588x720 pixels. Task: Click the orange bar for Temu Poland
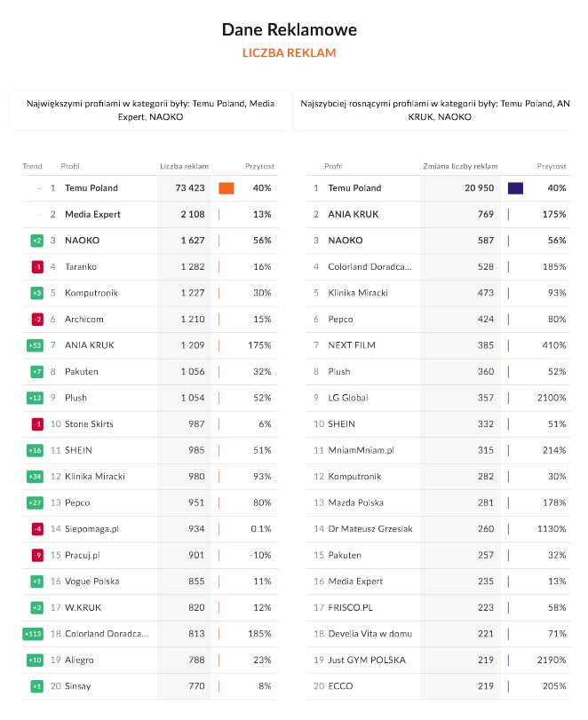click(226, 188)
